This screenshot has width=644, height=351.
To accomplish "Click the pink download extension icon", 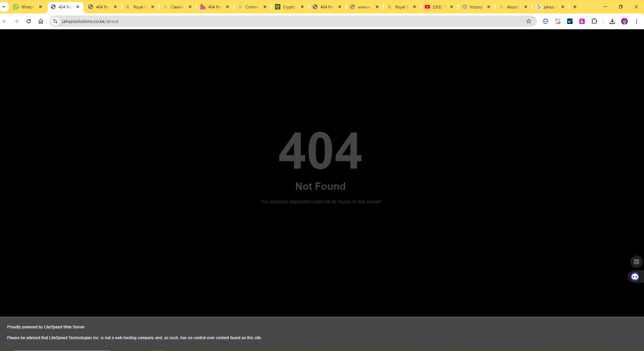I will click(582, 21).
